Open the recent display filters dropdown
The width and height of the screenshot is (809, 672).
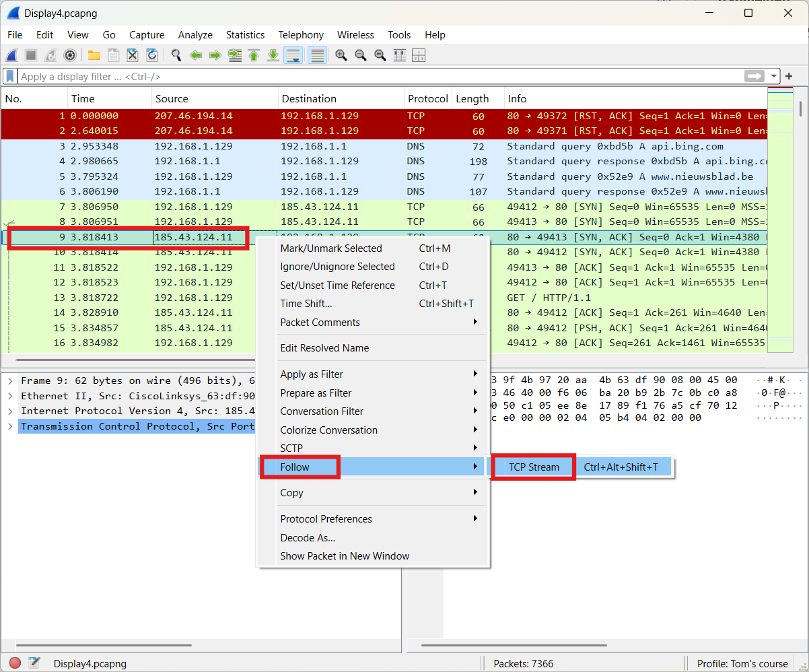click(774, 77)
